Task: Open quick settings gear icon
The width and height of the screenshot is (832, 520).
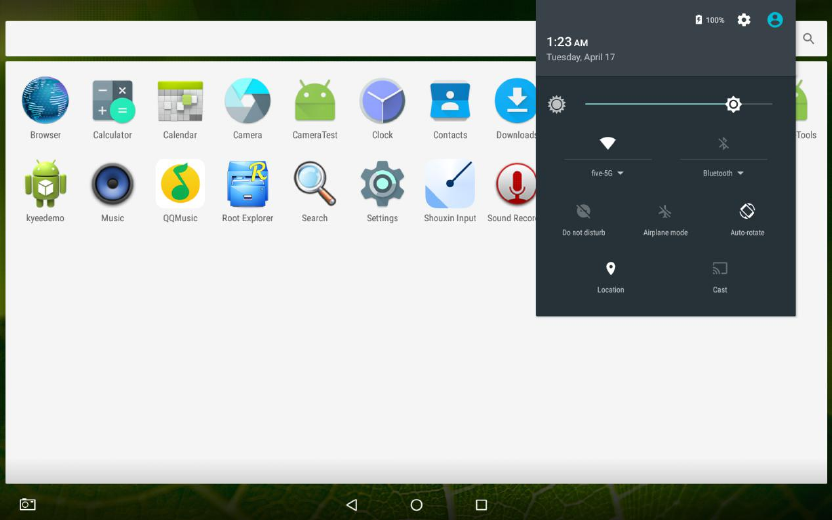Action: (x=744, y=20)
